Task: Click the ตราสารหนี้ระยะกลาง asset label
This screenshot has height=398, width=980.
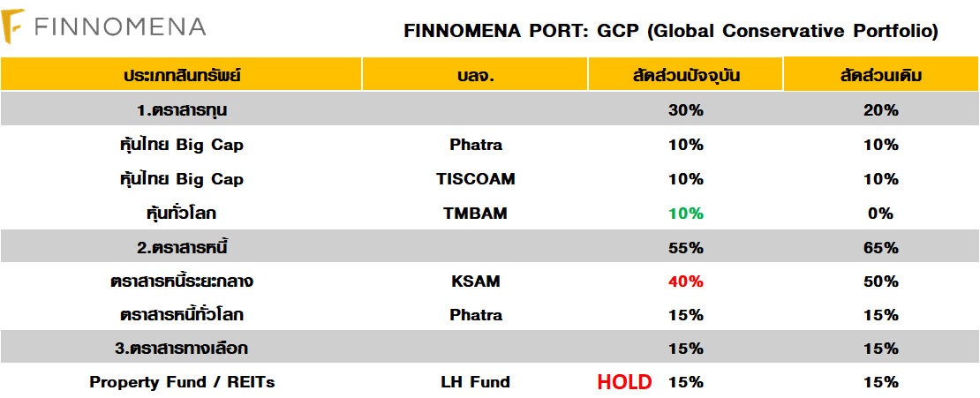Action: (182, 282)
